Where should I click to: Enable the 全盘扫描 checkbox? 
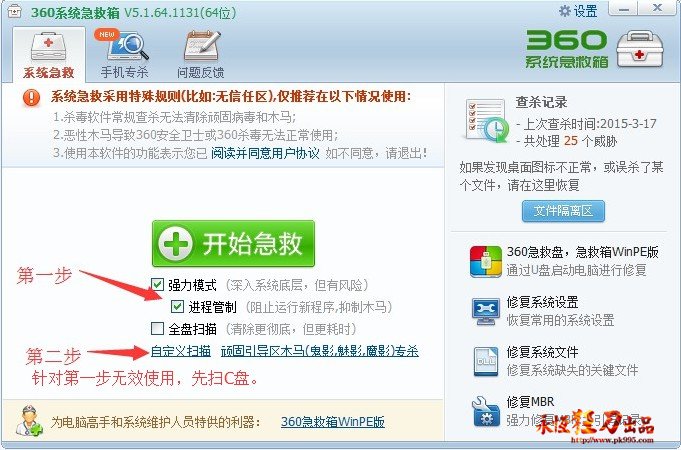tap(157, 328)
